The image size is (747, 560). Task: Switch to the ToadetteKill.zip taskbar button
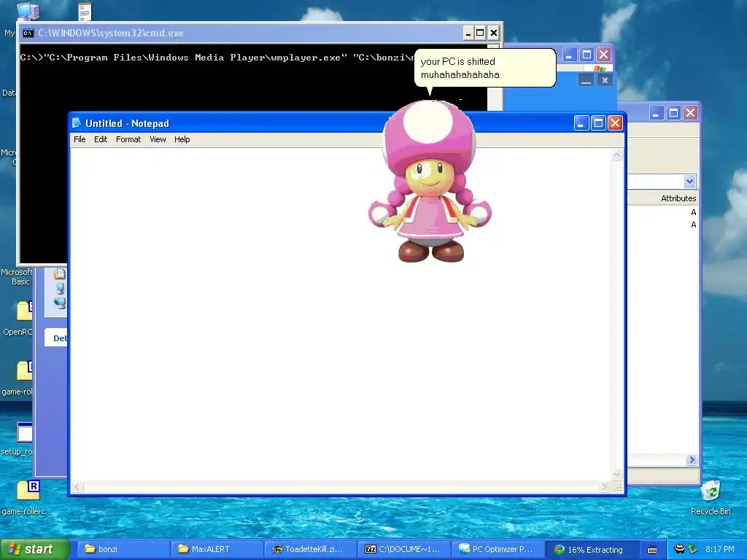[x=309, y=549]
